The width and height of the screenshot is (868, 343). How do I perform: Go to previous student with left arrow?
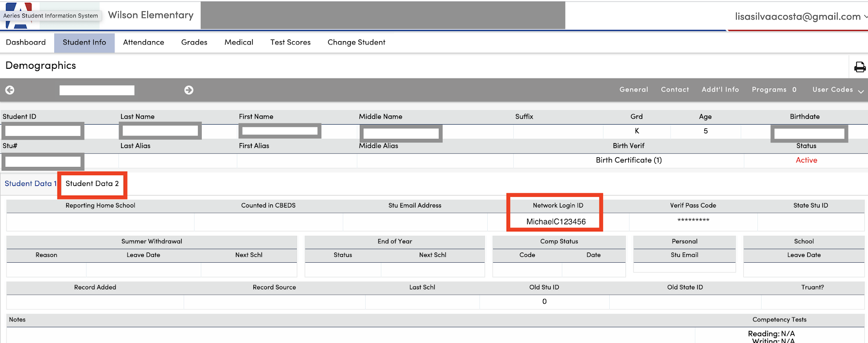(10, 90)
